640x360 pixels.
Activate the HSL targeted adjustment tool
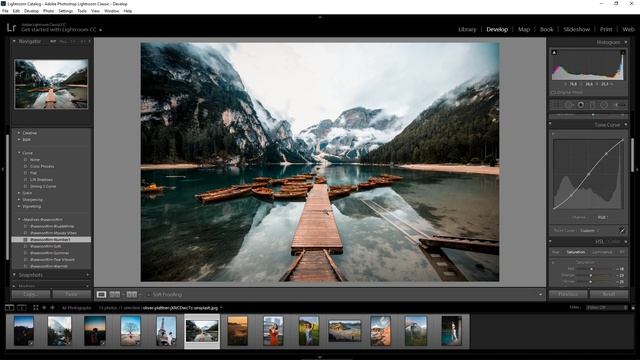point(553,262)
